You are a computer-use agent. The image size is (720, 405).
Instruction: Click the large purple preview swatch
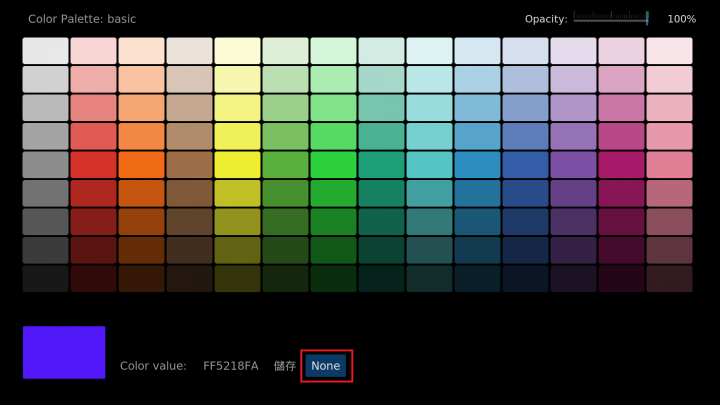click(x=64, y=352)
